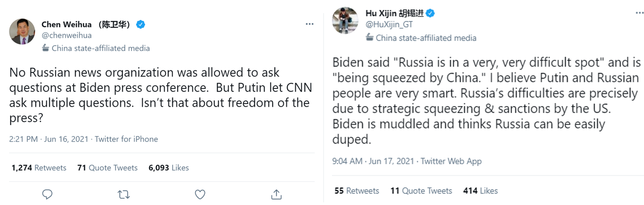Click Chen Weihua's verified badge
Screen dimensions: 644x205
click(141, 24)
